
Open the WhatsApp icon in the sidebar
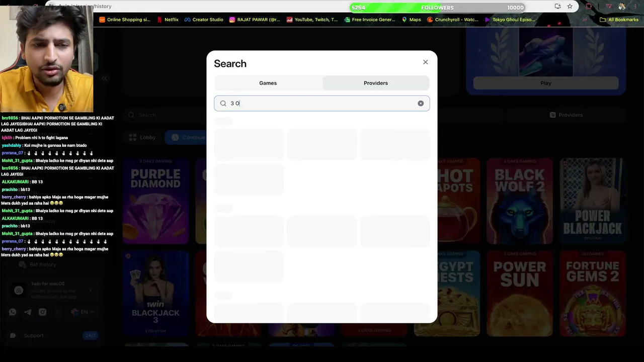13,312
